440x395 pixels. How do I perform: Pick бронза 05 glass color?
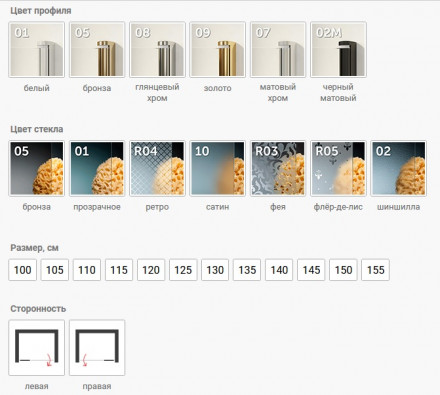coord(37,168)
